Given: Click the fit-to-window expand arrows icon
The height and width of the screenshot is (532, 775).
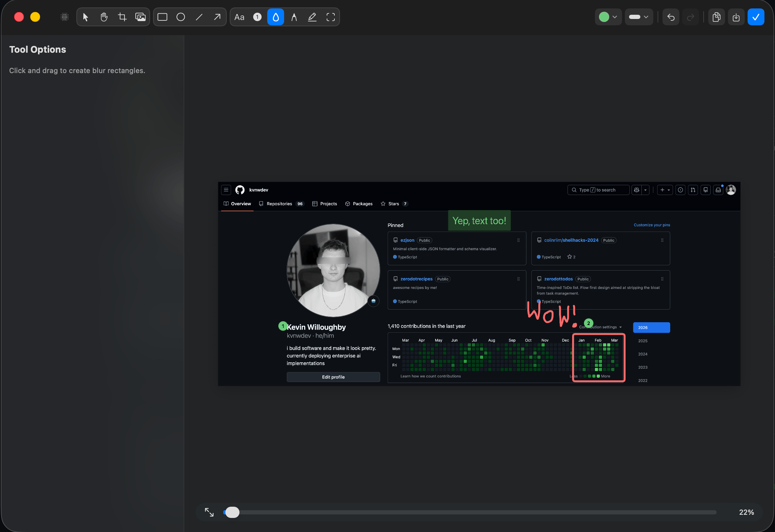Looking at the screenshot, I should [209, 512].
